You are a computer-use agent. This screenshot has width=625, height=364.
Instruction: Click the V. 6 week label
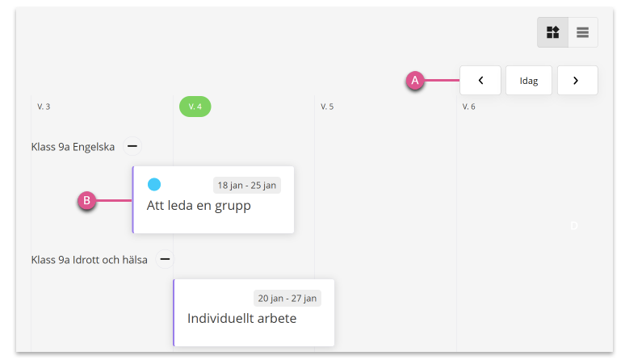point(468,107)
